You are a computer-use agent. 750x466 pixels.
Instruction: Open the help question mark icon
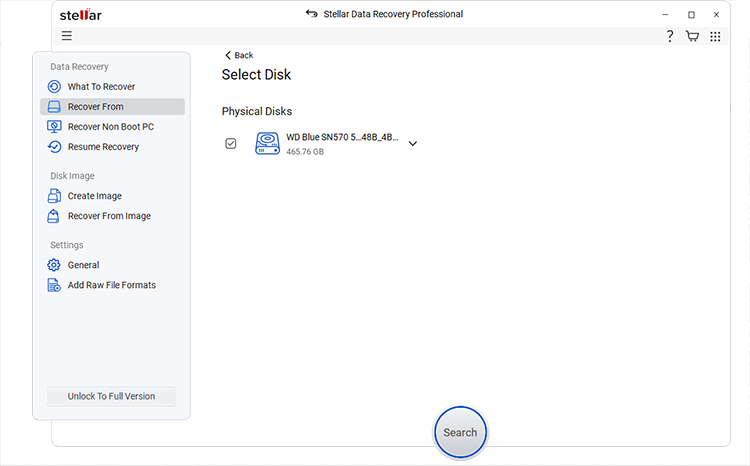coord(670,36)
